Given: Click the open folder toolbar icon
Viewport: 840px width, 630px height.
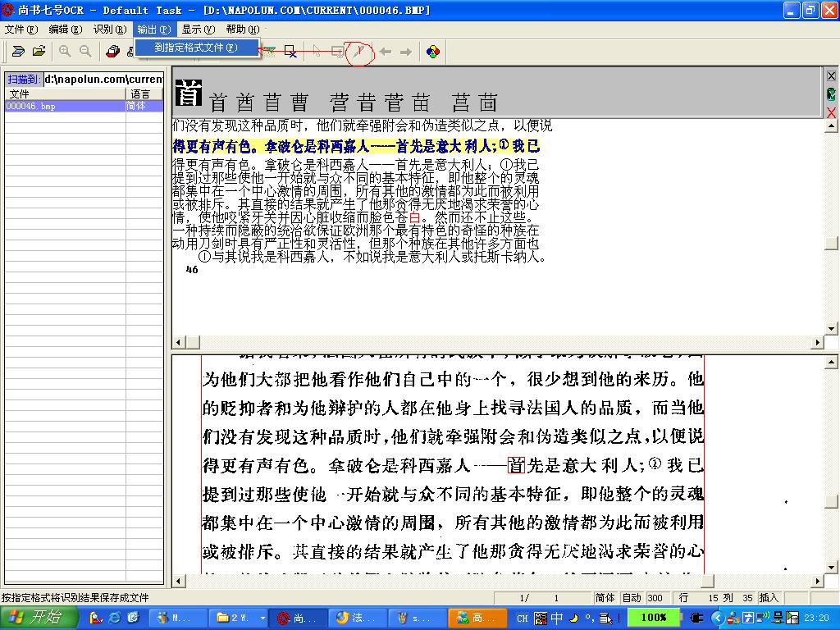Looking at the screenshot, I should tap(39, 52).
